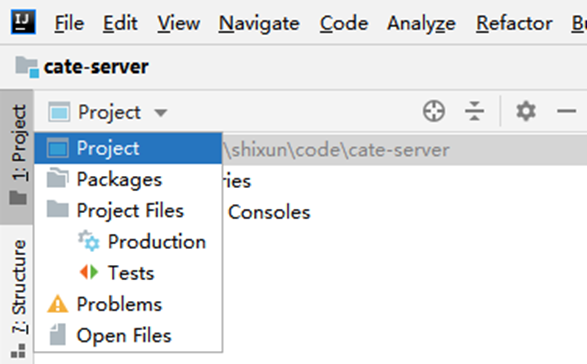Select the highlighted Project view option
The width and height of the screenshot is (587, 364).
click(128, 148)
